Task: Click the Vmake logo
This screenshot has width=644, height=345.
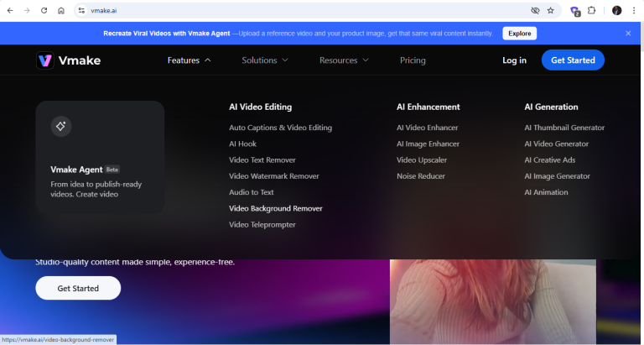Action: (x=68, y=60)
